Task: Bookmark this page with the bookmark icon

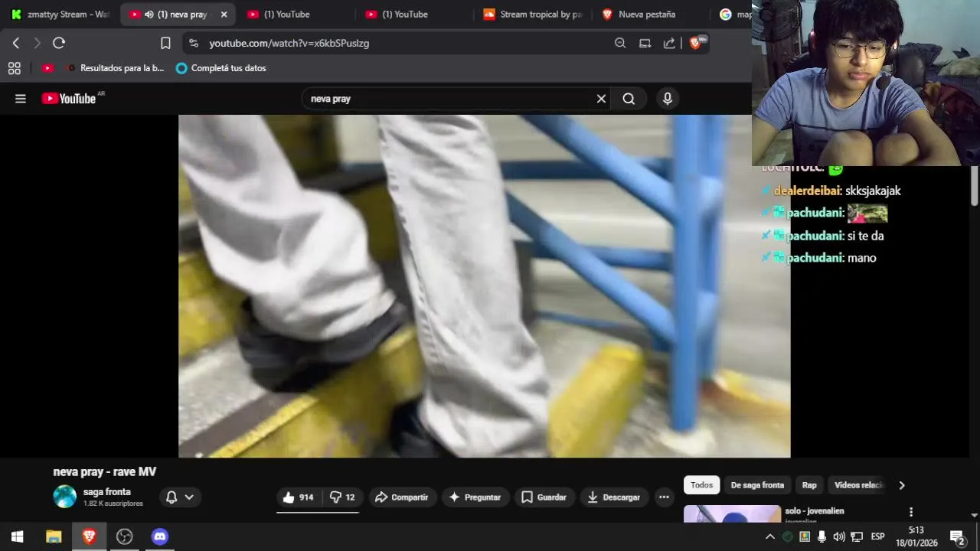Action: pyautogui.click(x=165, y=43)
